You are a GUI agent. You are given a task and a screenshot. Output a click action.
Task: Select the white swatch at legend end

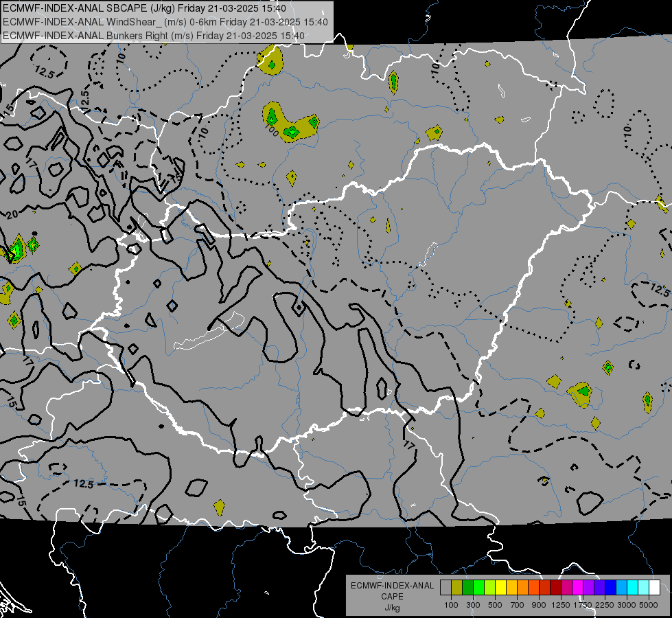click(655, 588)
